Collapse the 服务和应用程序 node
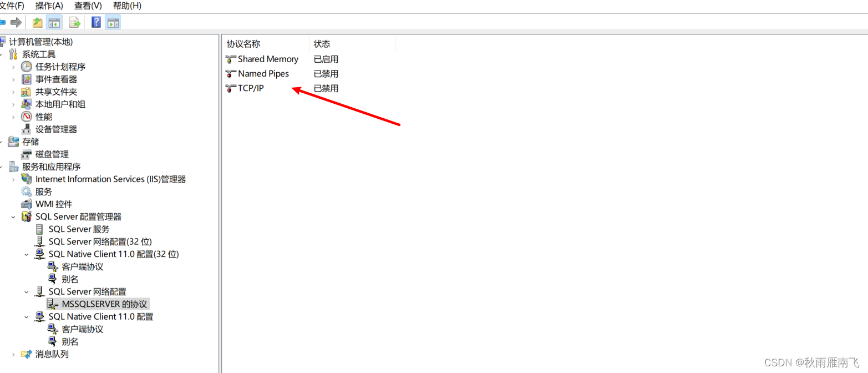 pyautogui.click(x=4, y=167)
